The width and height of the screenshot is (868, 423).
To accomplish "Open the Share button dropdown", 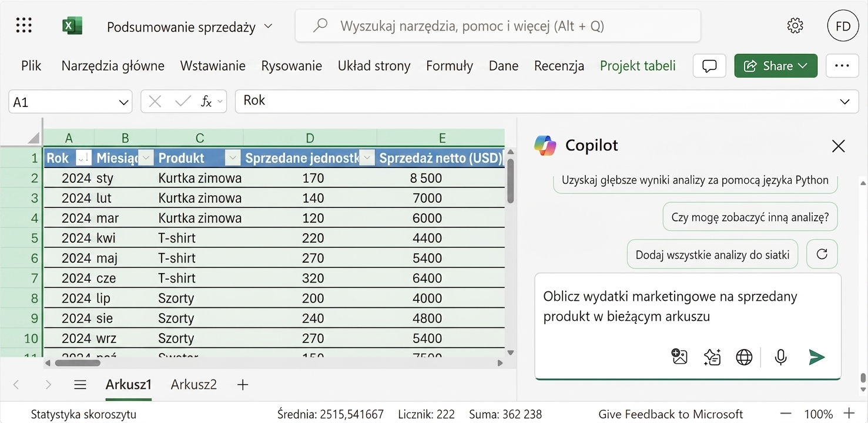I will [803, 66].
